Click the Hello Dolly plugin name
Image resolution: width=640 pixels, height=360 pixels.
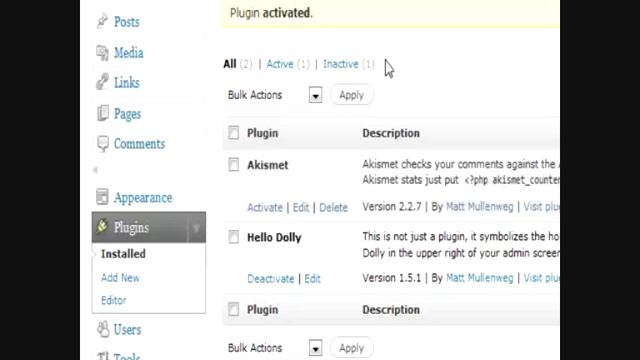274,238
